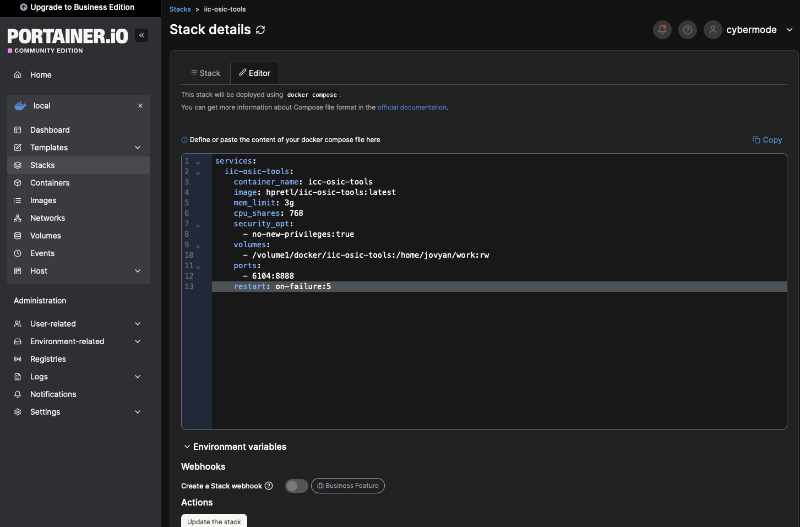Open Containers from the sidebar
800x527 pixels.
click(49, 183)
